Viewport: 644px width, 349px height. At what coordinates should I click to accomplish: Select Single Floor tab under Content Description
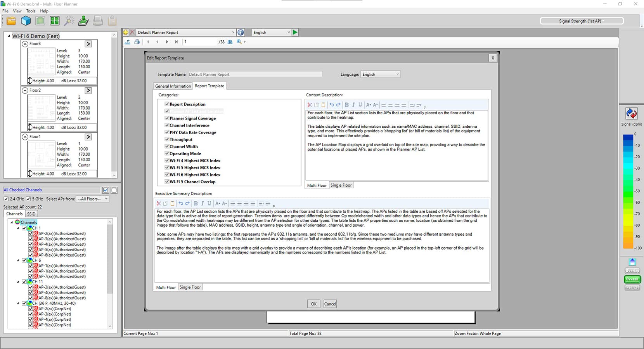[x=341, y=185]
